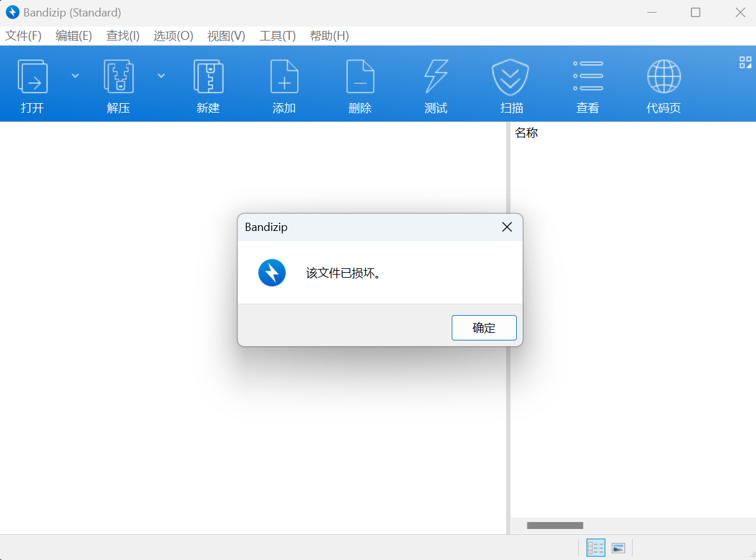Image resolution: width=756 pixels, height=560 pixels.
Task: Click the Bandizip logo in the dialog
Action: (272, 273)
